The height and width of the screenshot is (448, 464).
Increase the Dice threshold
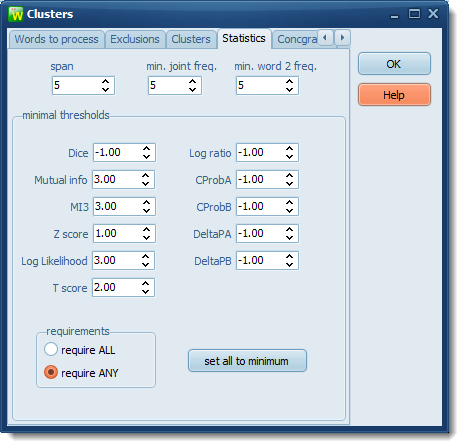pos(146,148)
